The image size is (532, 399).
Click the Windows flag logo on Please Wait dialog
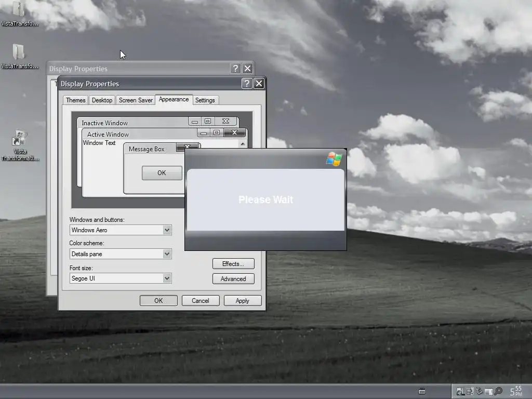pos(334,159)
